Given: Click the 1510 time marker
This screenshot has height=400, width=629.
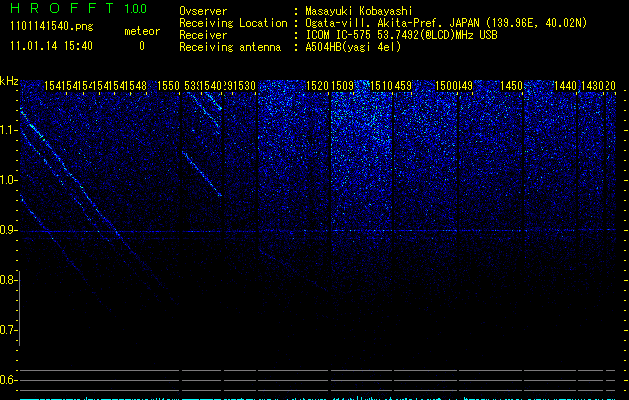Looking at the screenshot, I should pos(381,86).
